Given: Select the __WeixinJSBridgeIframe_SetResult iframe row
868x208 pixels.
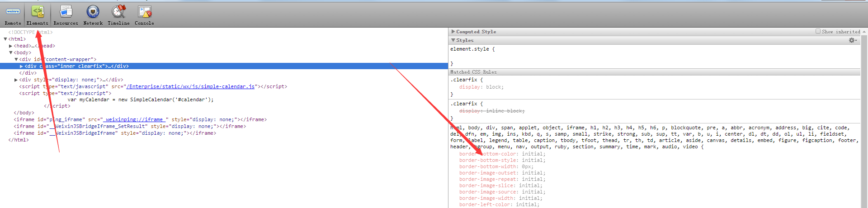Looking at the screenshot, I should click(x=130, y=127).
